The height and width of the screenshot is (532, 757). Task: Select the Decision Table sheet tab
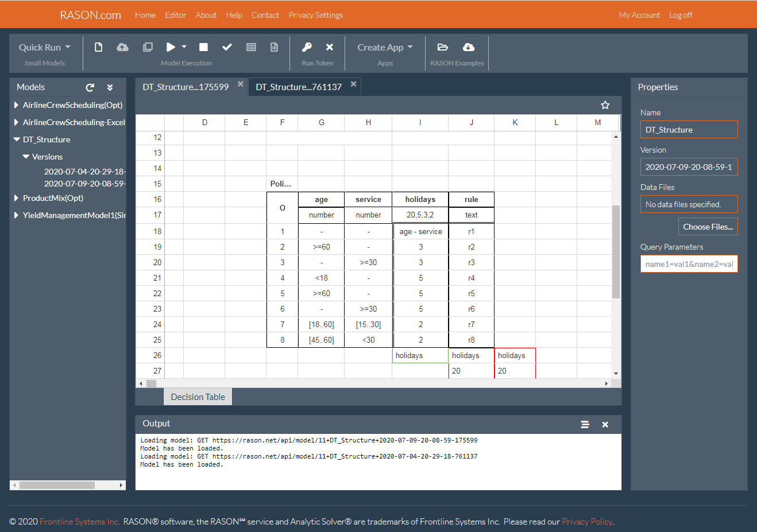pyautogui.click(x=198, y=397)
